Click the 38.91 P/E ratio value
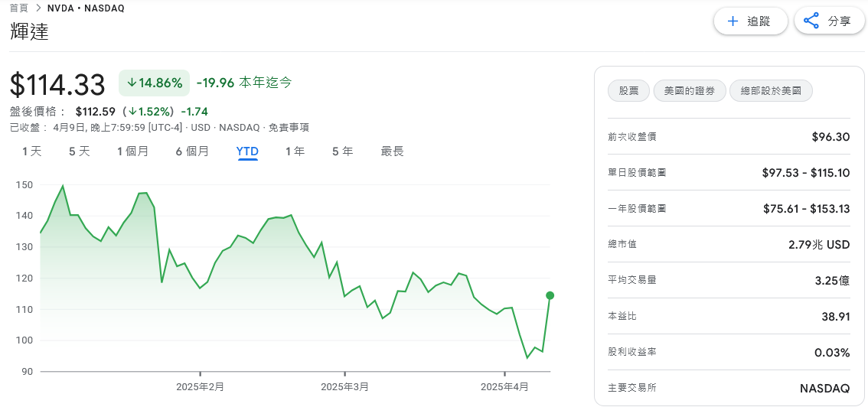Viewport: 868px width, 407px height. point(835,316)
